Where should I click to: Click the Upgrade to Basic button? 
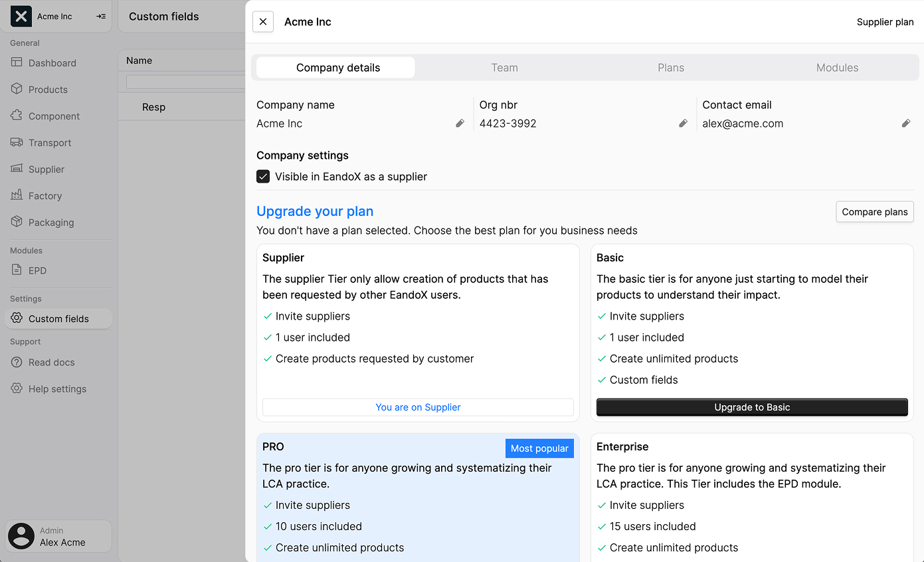[752, 407]
